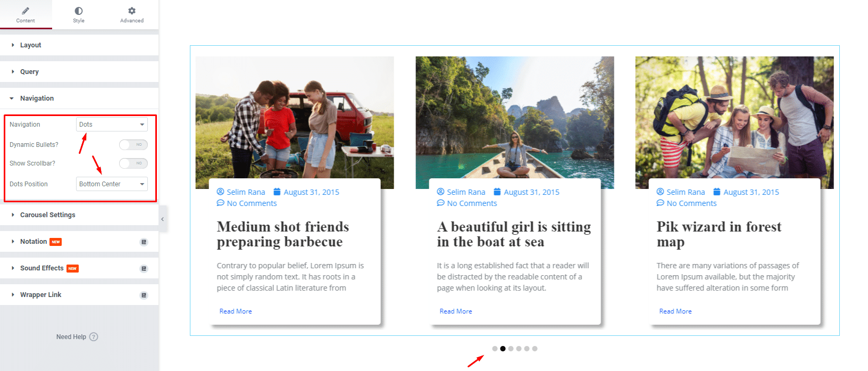
Task: Expand the Layout section
Action: [30, 45]
